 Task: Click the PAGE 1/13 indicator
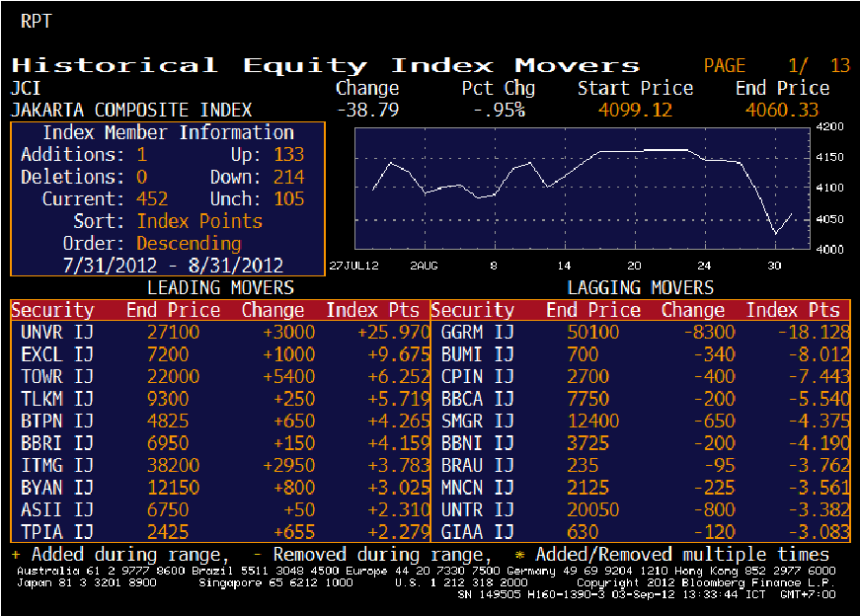776,66
